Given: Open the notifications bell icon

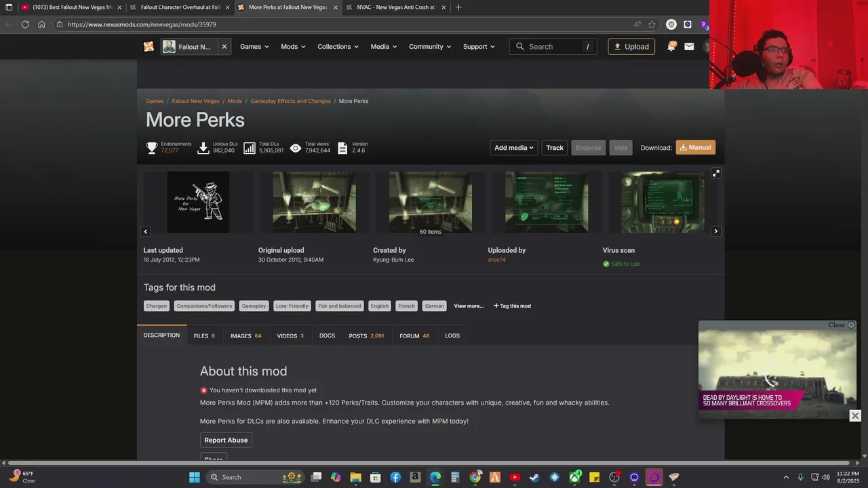Looking at the screenshot, I should (671, 47).
